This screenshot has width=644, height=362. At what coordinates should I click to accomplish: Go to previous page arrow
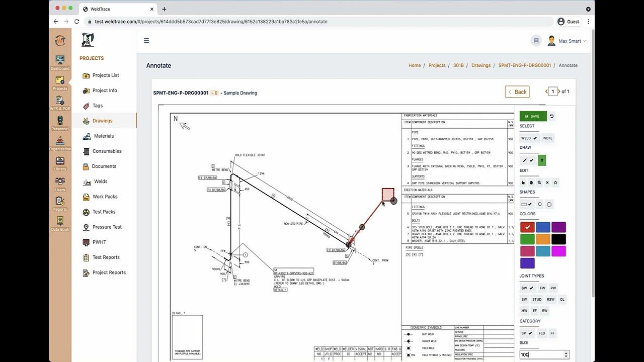546,92
